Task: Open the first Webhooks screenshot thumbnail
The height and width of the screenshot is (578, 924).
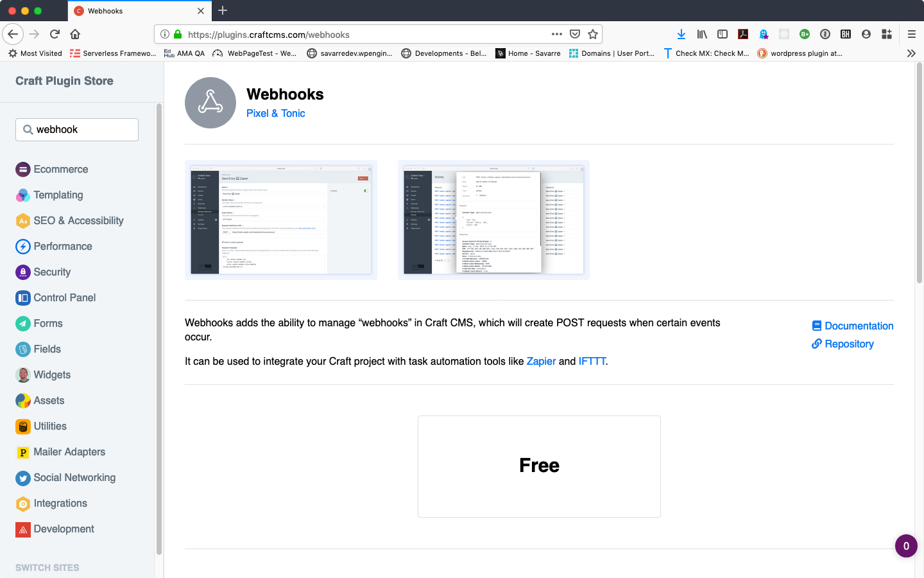Action: coord(281,220)
